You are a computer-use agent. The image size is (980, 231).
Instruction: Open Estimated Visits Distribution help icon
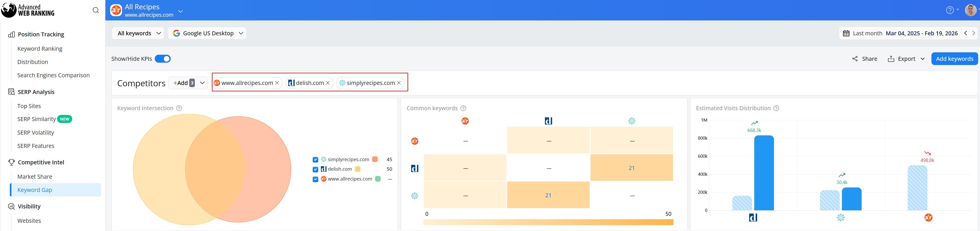pyautogui.click(x=776, y=108)
